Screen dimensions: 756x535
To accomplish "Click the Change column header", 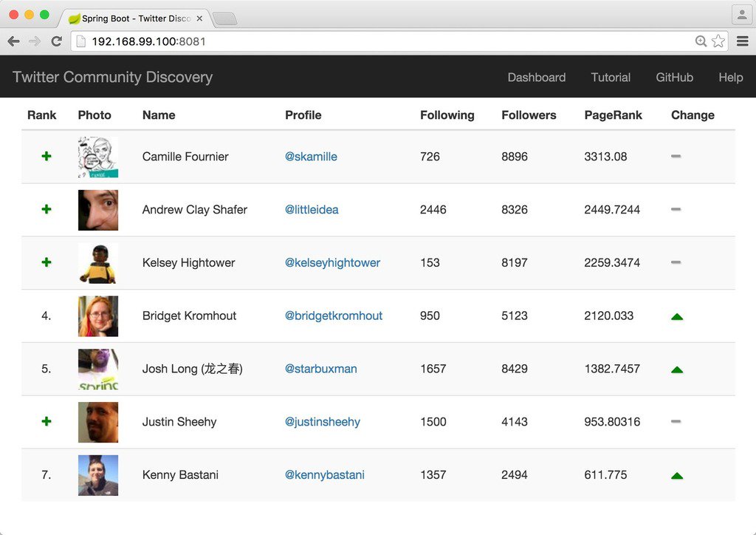I will point(693,115).
